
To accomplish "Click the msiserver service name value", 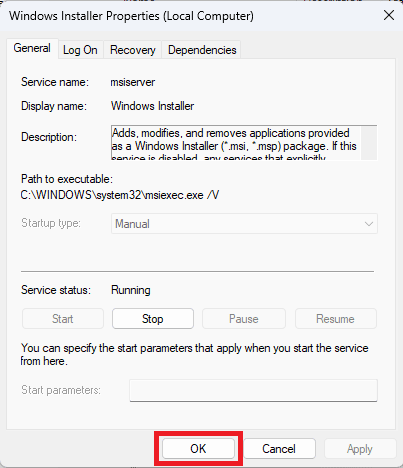I will [133, 82].
